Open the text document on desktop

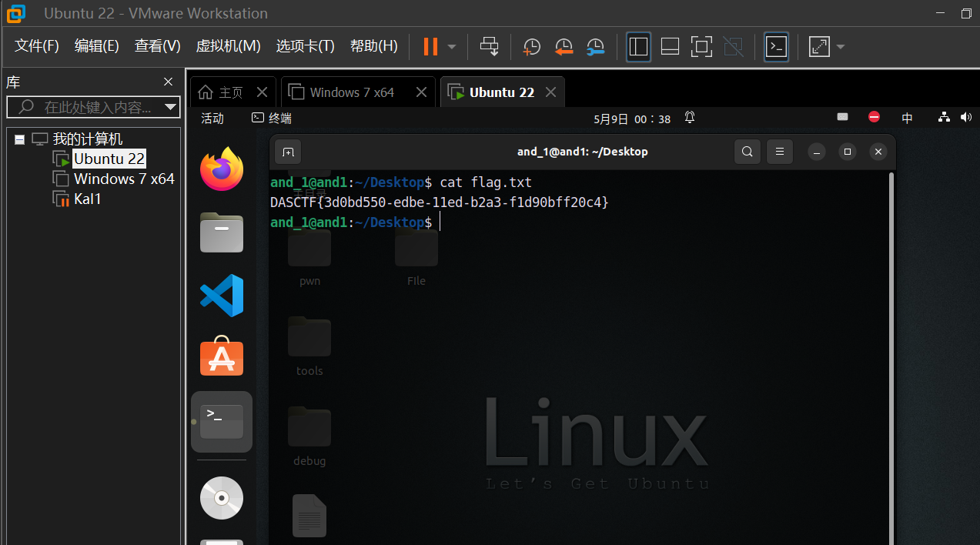[x=309, y=516]
